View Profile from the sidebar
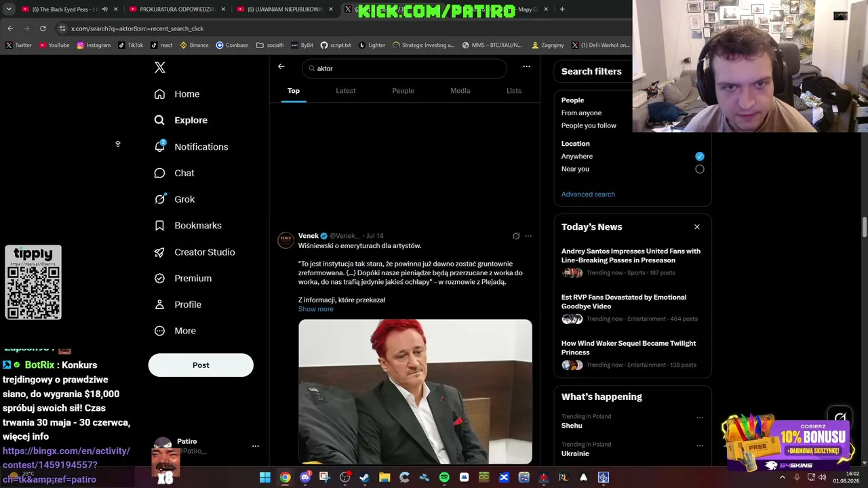 click(178, 304)
